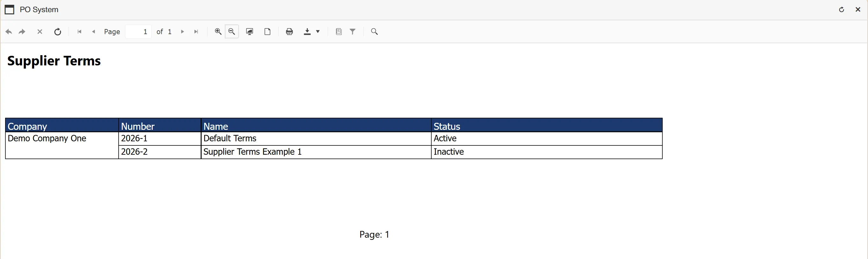Image resolution: width=868 pixels, height=259 pixels.
Task: Click the Name column header
Action: (x=316, y=125)
